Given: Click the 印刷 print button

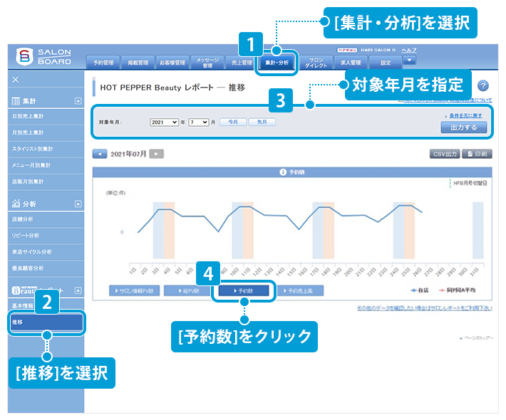Looking at the screenshot, I should pyautogui.click(x=477, y=153).
